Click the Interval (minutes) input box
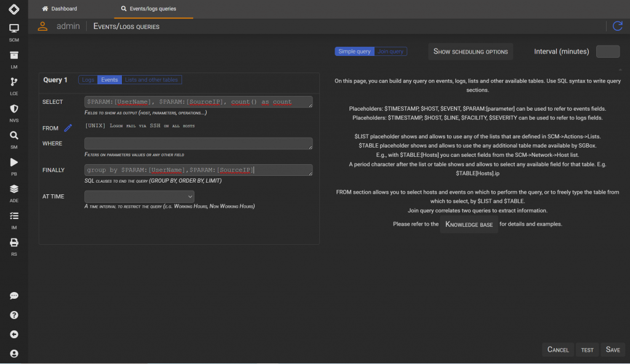This screenshot has height=364, width=630. tap(607, 52)
